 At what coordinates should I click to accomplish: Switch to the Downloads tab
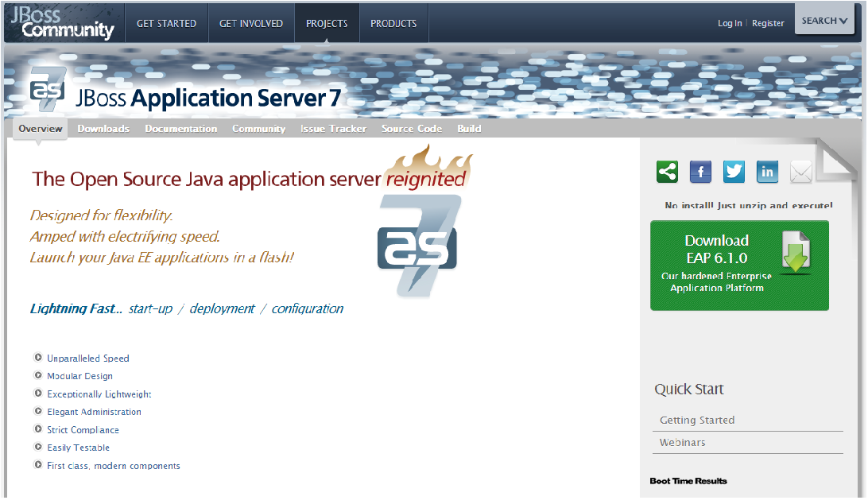(103, 128)
